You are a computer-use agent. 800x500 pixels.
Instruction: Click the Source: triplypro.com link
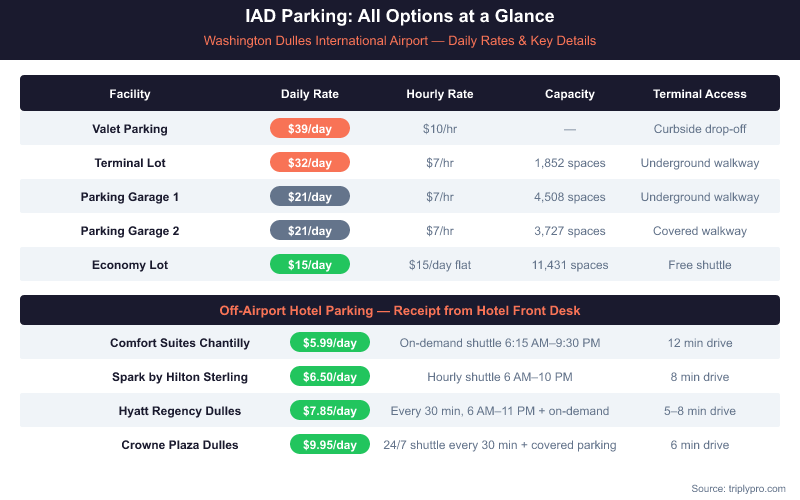[738, 488]
